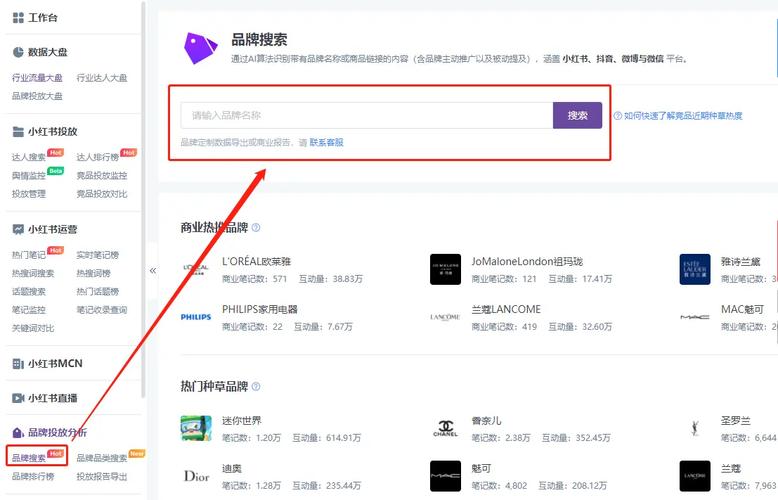Click the L'ORÉAL欧莱雅 brand name

(257, 261)
